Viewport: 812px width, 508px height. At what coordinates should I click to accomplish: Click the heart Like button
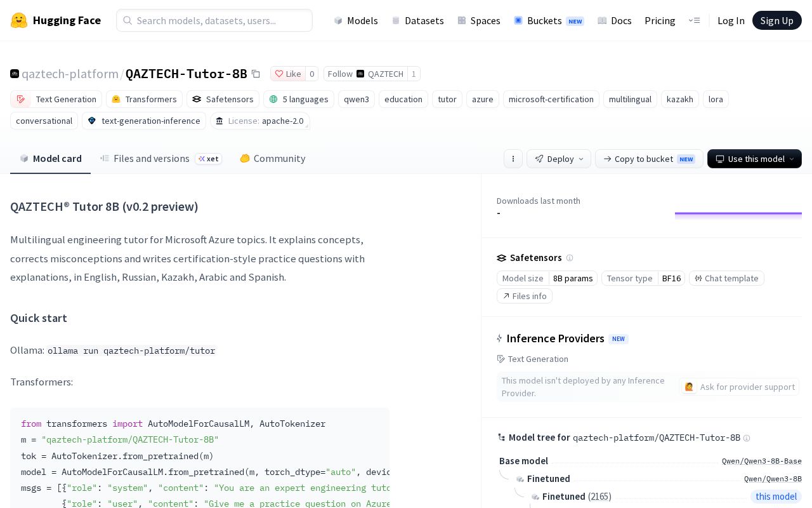(x=288, y=74)
